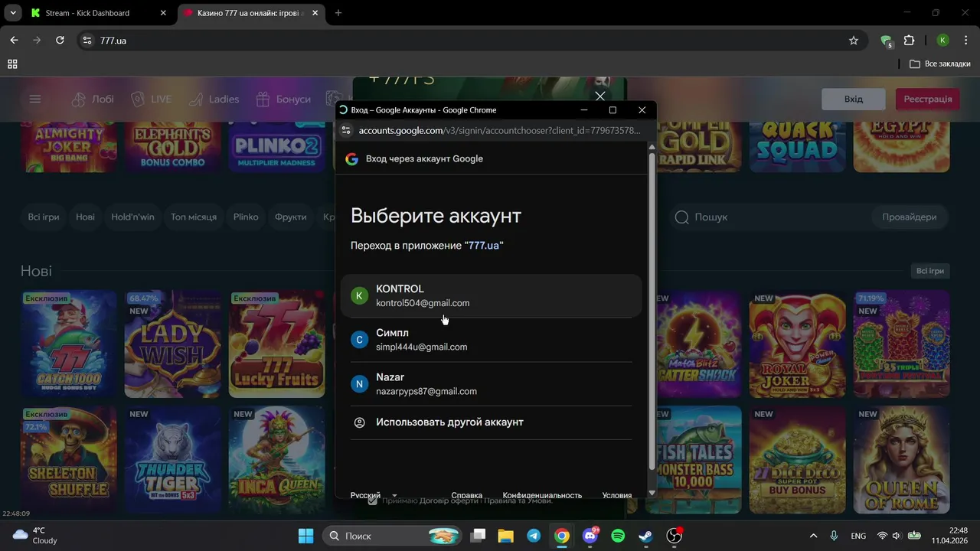Image resolution: width=980 pixels, height=551 pixels.
Task: Select the Топ місяця filter chip
Action: 194,217
